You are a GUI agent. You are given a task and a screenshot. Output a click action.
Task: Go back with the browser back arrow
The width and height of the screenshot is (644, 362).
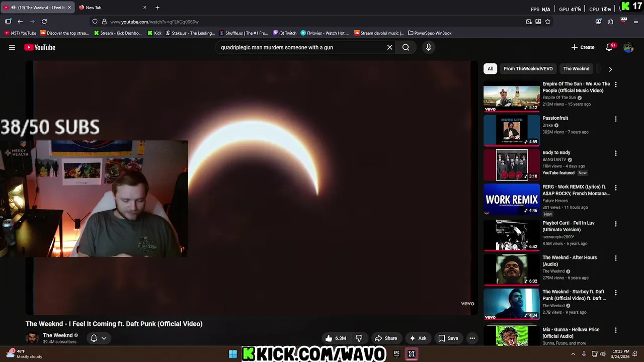(x=20, y=22)
